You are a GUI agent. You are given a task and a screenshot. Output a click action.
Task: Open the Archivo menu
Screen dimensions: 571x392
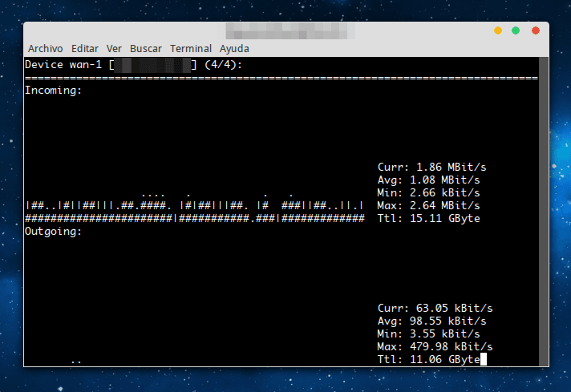[45, 48]
